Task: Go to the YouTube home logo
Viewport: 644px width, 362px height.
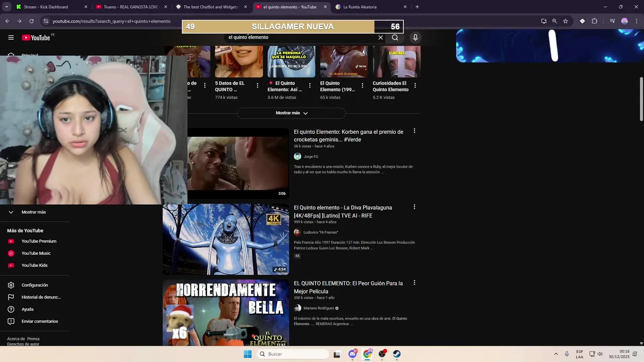Action: (36, 38)
